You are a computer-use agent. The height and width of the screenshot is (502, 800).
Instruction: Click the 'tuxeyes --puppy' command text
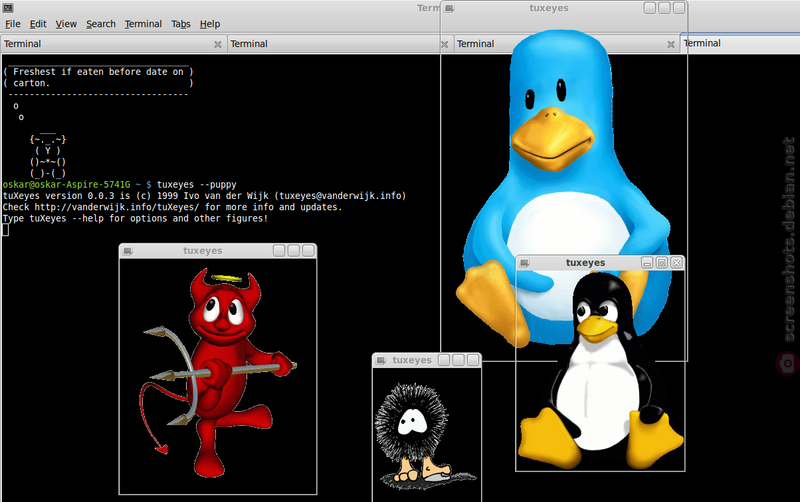tap(197, 185)
